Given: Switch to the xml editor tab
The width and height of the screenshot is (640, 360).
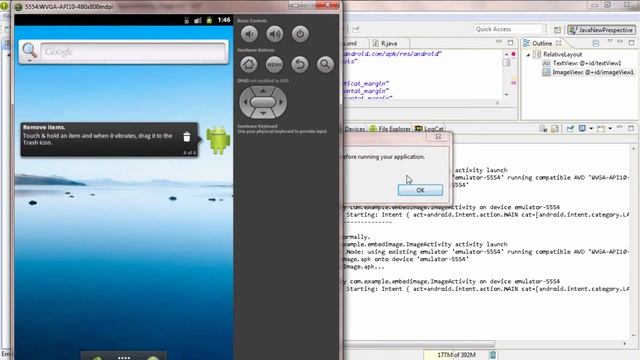Looking at the screenshot, I should [351, 43].
